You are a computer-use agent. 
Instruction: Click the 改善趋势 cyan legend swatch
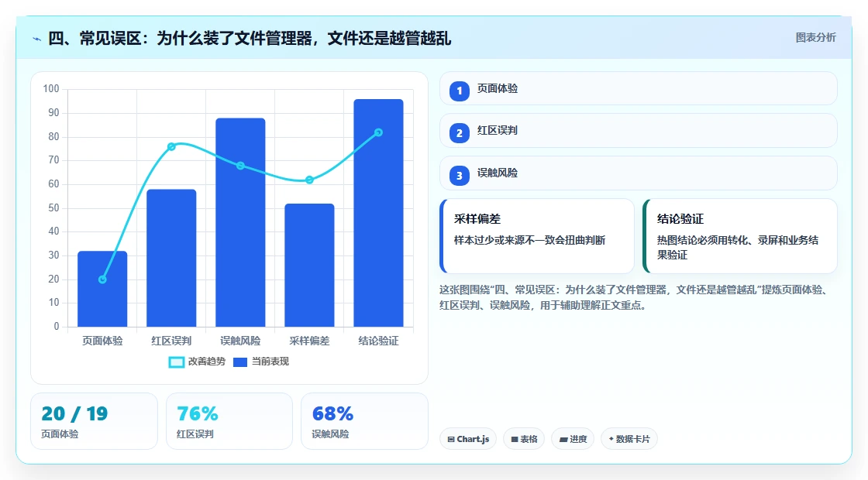point(176,362)
